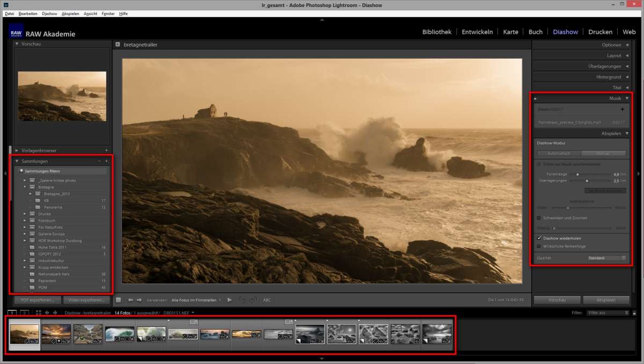This screenshot has width=644, height=364.
Task: Start slideshow with the play icon in toolbar
Action: [229, 300]
